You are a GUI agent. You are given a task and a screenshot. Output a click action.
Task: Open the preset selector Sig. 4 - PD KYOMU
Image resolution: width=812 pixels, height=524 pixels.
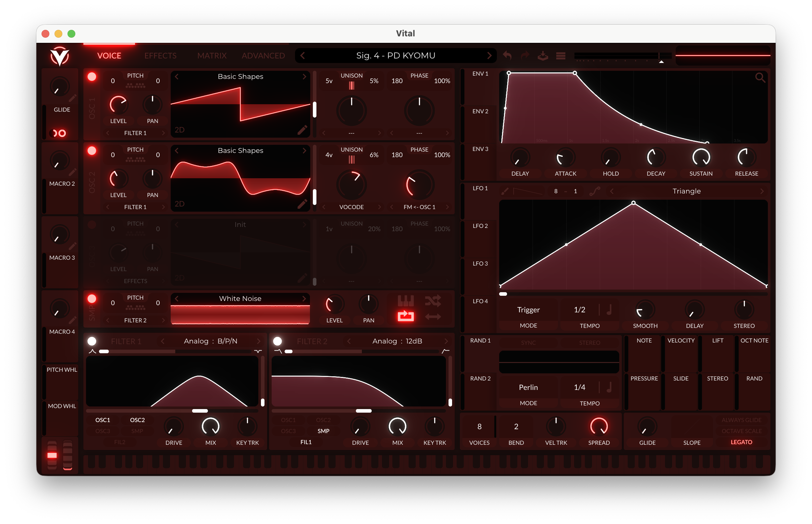point(396,56)
